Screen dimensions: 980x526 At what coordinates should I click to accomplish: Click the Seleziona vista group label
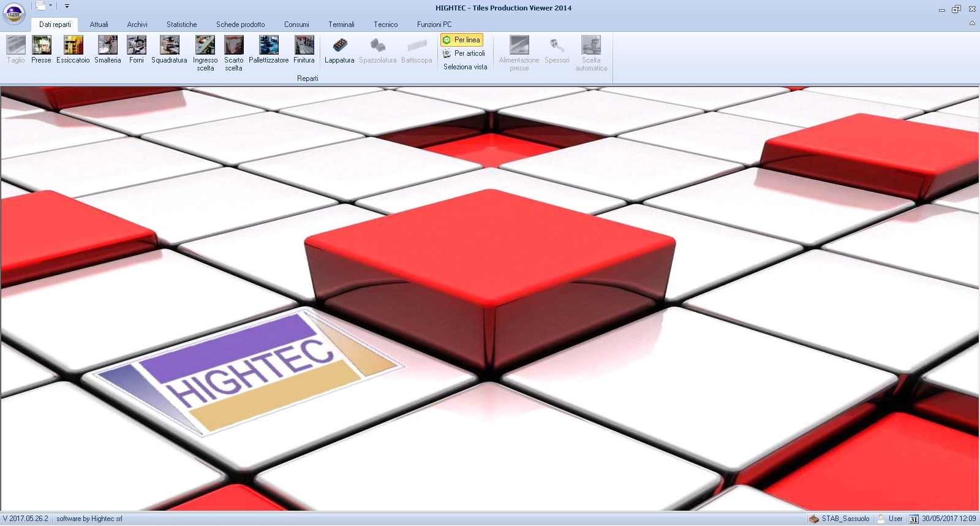coord(466,67)
